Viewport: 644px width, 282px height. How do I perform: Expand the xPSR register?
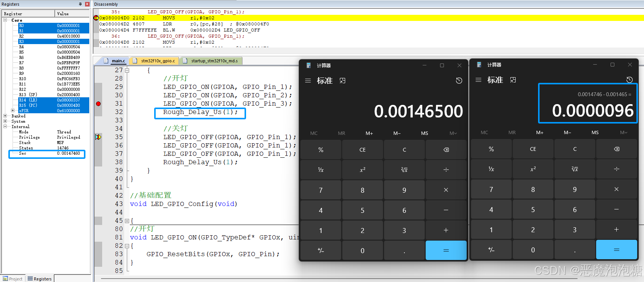[x=13, y=111]
